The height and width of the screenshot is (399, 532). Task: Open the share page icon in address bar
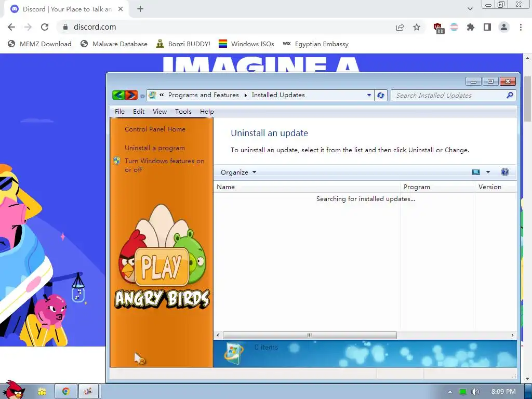point(400,27)
